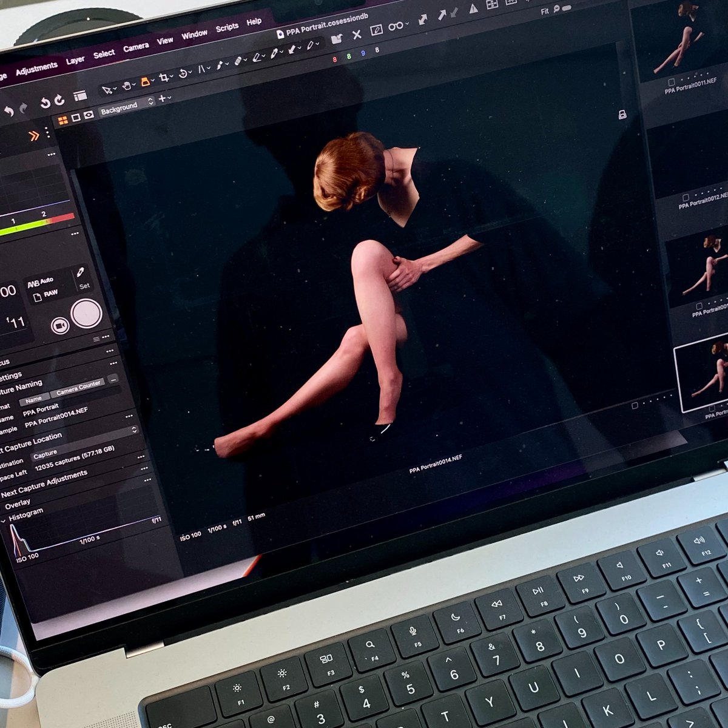Select the keystone tool
The image size is (728, 728).
pyautogui.click(x=202, y=69)
